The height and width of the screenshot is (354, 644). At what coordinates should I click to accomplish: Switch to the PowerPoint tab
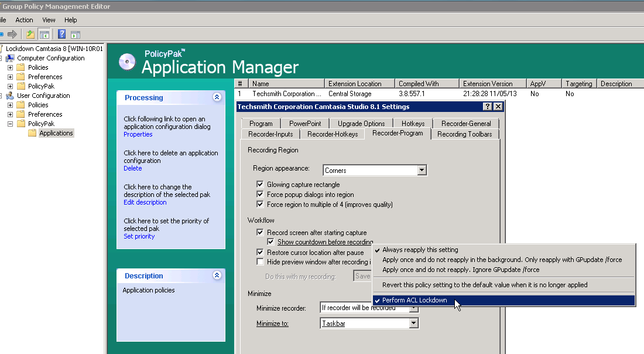click(305, 123)
